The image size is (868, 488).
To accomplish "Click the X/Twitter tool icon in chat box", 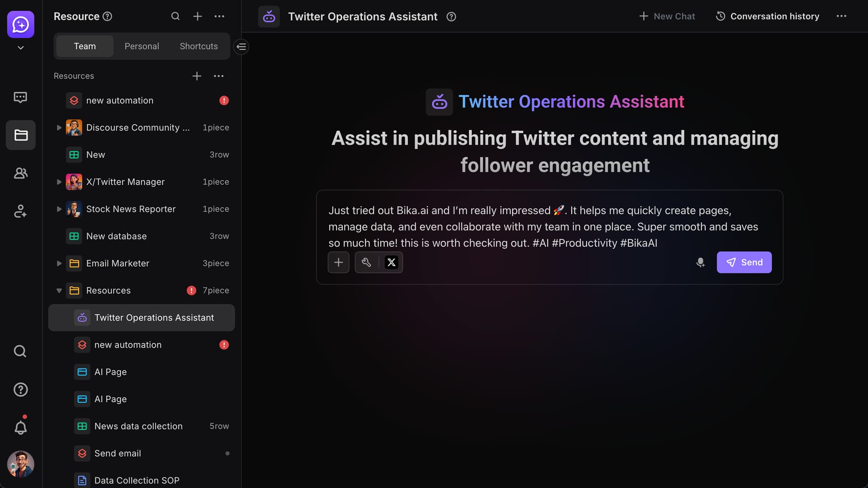I will [x=391, y=263].
